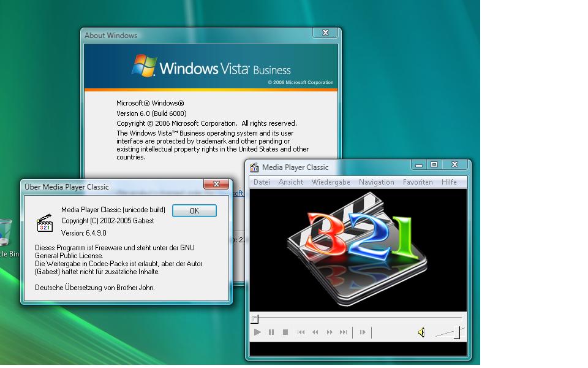Open the Datei menu
The height and width of the screenshot is (368, 588).
click(262, 182)
